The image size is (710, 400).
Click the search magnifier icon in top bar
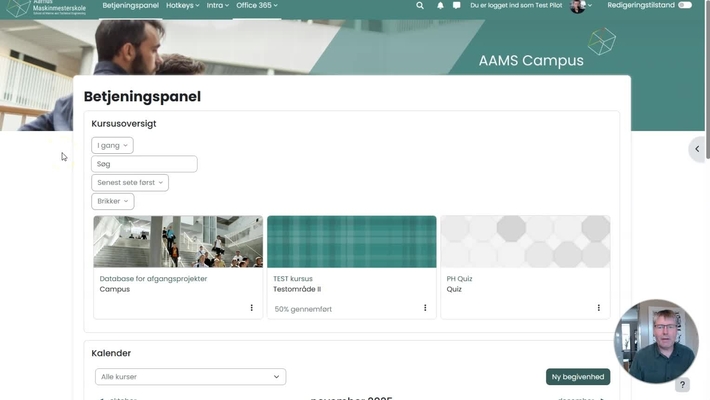(420, 5)
